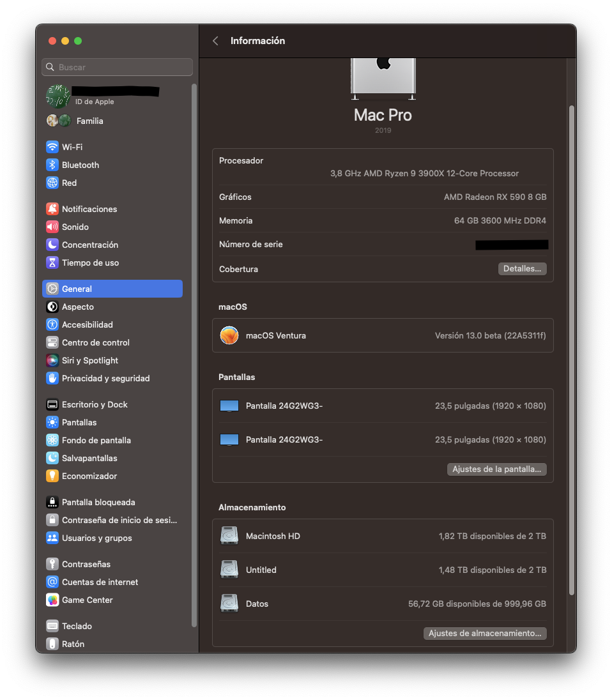Open the Tiempo de uso section
The image size is (612, 700).
(x=90, y=262)
